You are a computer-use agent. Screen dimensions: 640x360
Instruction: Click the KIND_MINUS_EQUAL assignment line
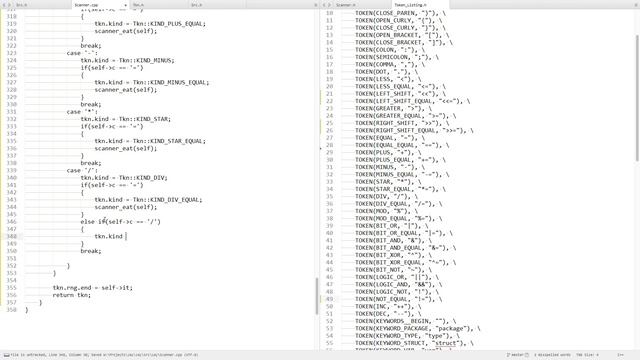click(x=152, y=82)
